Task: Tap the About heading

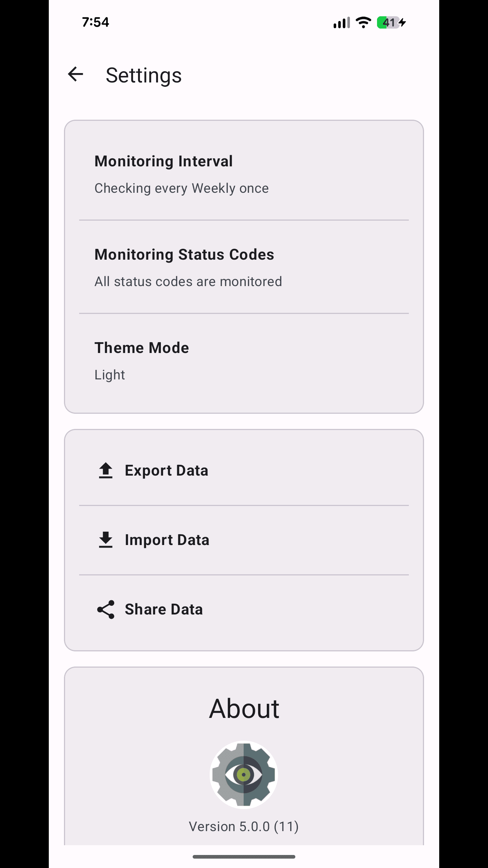Action: pyautogui.click(x=244, y=709)
